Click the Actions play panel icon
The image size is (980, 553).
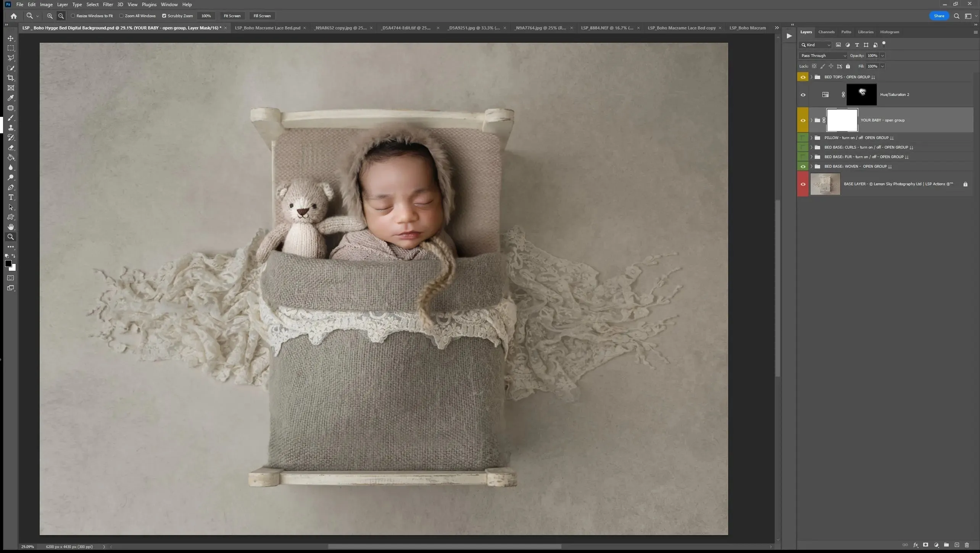coord(789,36)
